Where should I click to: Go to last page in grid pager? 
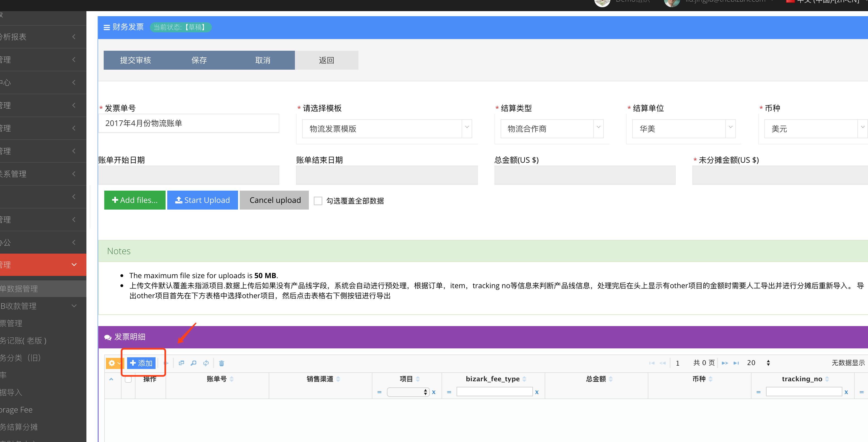point(736,363)
